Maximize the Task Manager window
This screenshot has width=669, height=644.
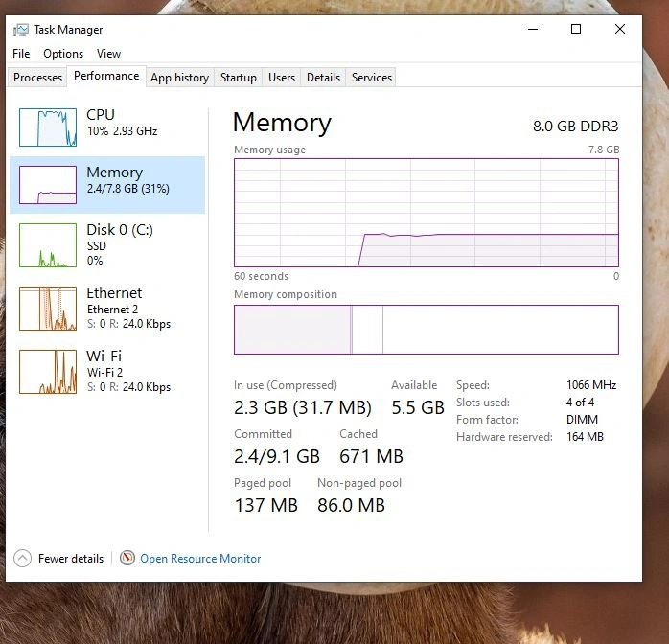576,30
